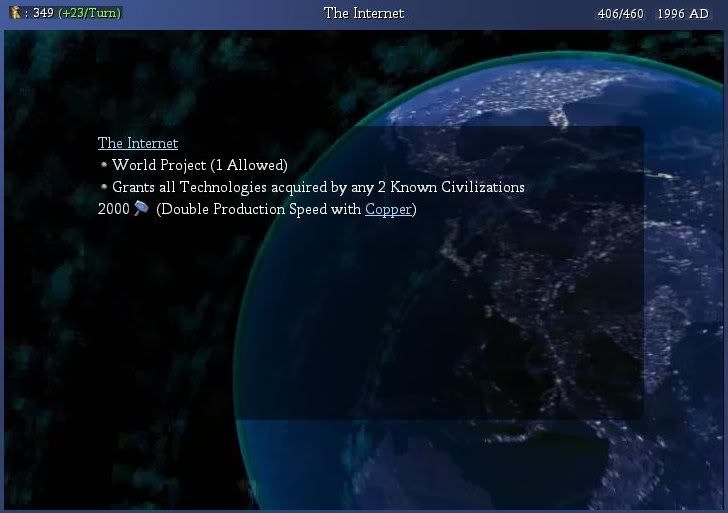This screenshot has width=728, height=513.
Task: Click Grants all Technologies description line
Action: coord(318,187)
